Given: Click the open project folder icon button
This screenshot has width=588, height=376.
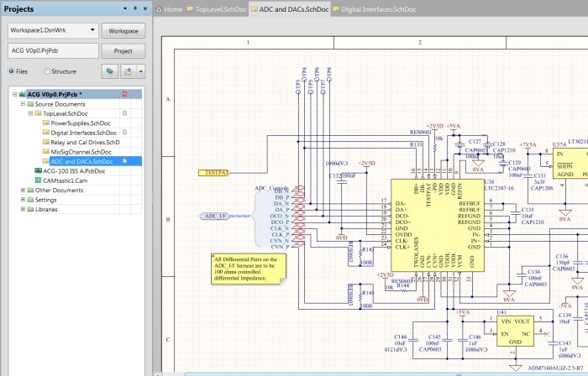Looking at the screenshot, I should click(128, 71).
